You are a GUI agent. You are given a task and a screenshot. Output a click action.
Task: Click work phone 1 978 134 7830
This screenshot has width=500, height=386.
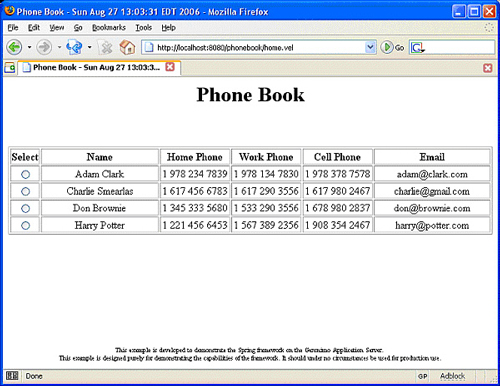click(x=266, y=174)
